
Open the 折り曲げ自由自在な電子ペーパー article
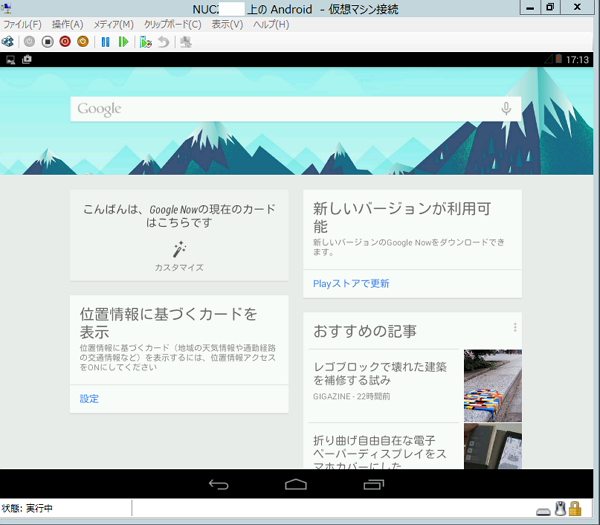pos(380,453)
